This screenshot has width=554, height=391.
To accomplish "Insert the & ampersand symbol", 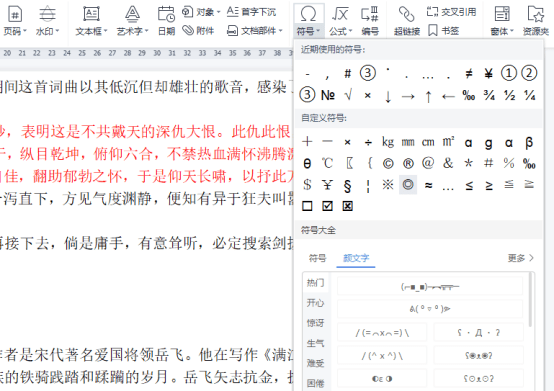I will point(448,163).
